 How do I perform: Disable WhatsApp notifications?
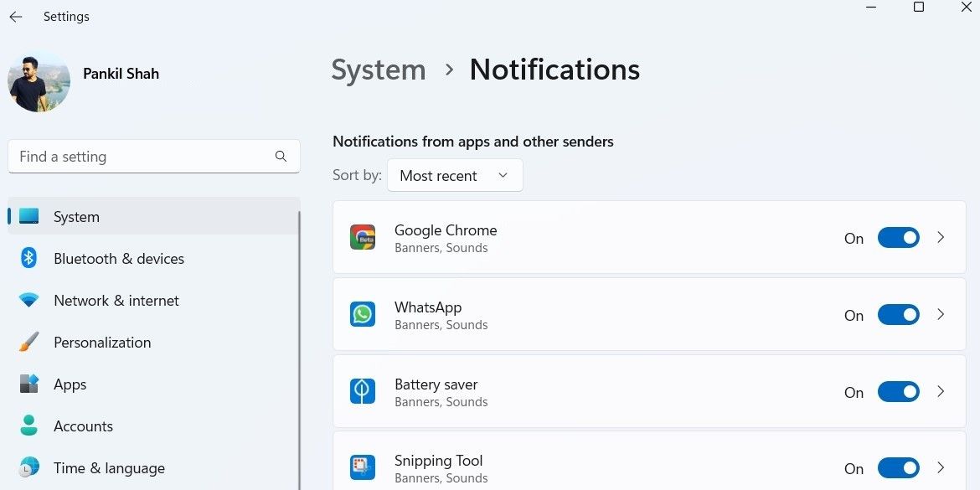tap(898, 314)
